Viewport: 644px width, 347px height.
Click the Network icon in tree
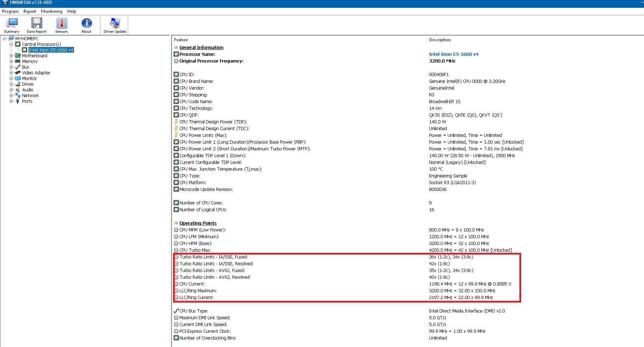(x=18, y=95)
